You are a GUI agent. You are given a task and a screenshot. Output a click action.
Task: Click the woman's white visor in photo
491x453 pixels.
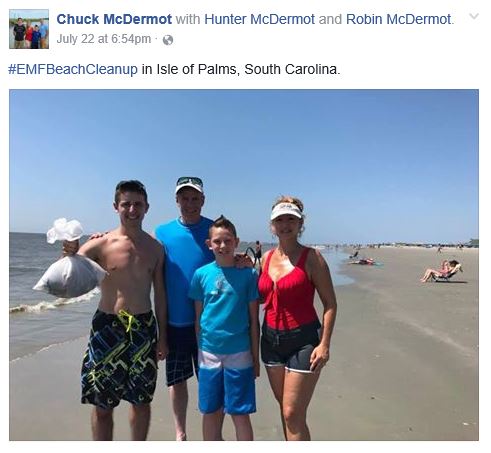pyautogui.click(x=286, y=211)
